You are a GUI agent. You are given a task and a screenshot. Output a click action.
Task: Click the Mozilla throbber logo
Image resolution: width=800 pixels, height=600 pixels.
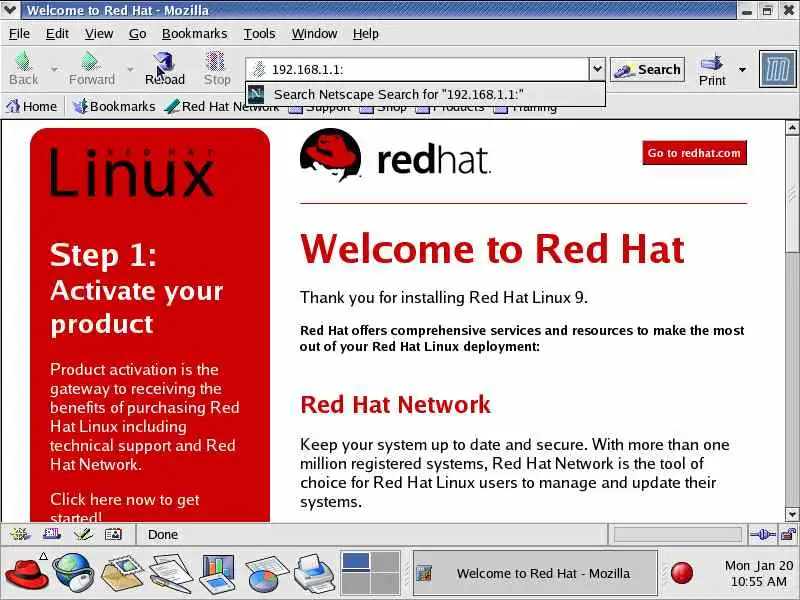(777, 69)
